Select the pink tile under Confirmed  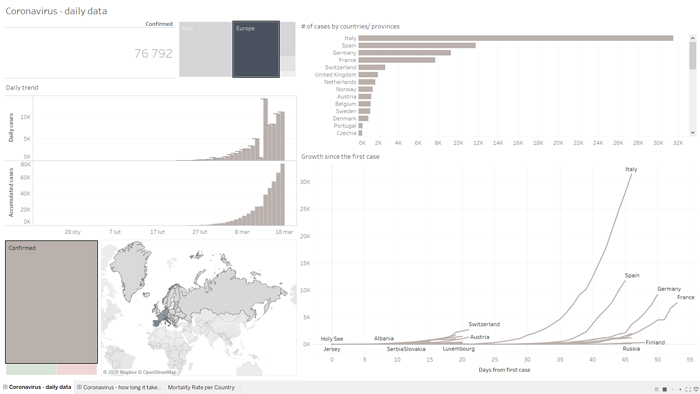coord(77,369)
